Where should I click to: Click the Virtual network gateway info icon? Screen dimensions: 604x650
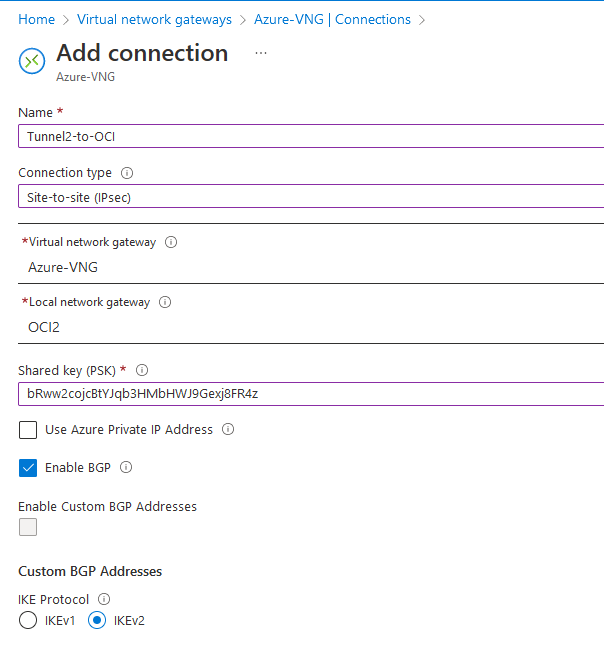[x=171, y=242]
